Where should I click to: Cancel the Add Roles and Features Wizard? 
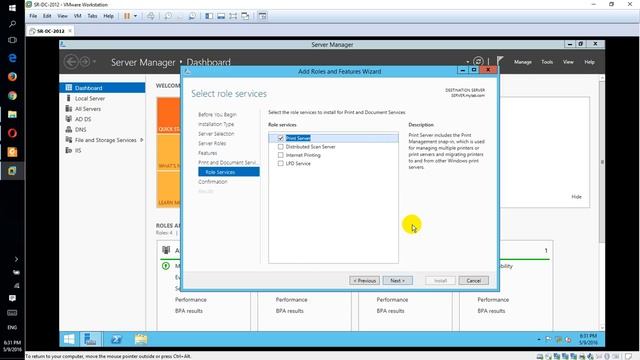coord(473,281)
